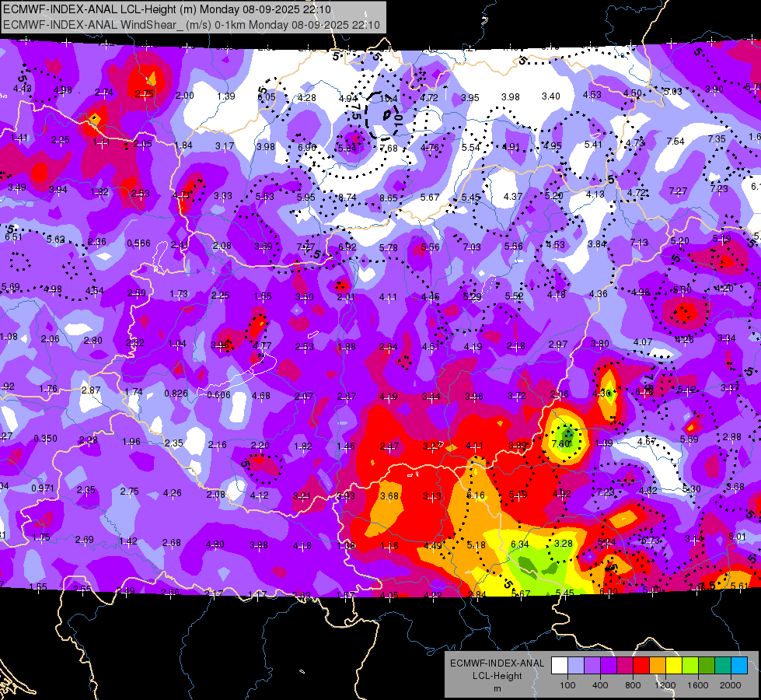
Task: Click the bright blue legend swatch
Action: (739, 666)
